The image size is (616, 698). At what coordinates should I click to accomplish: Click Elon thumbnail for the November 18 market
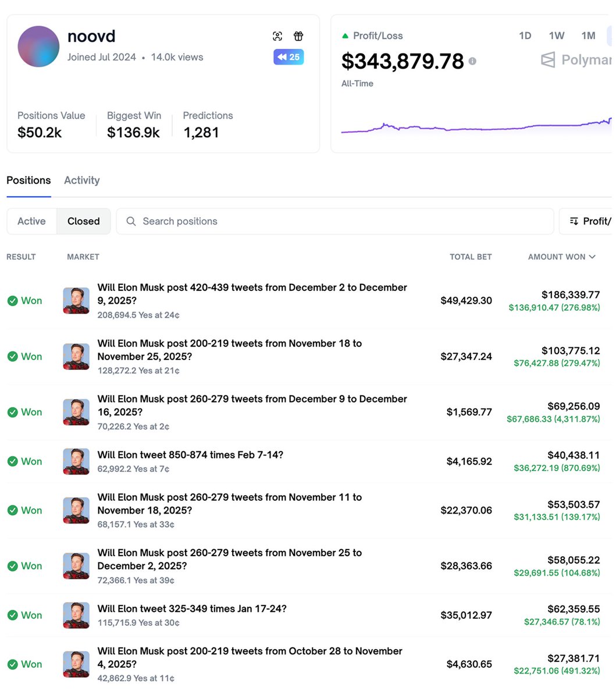pos(76,357)
